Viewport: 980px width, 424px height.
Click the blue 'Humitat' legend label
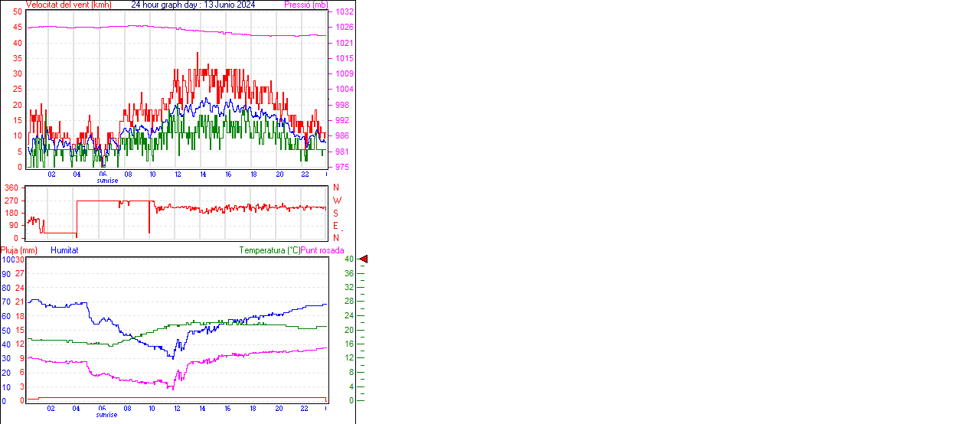[64, 250]
